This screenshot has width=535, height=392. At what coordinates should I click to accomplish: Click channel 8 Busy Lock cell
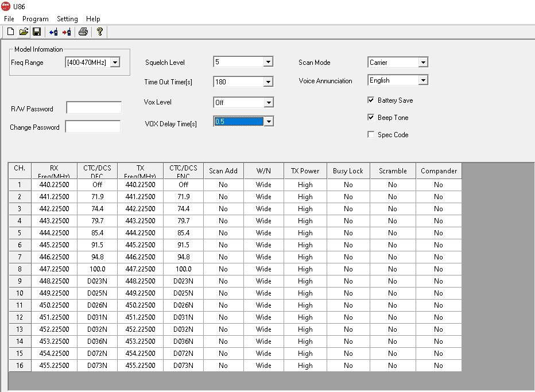coord(348,269)
